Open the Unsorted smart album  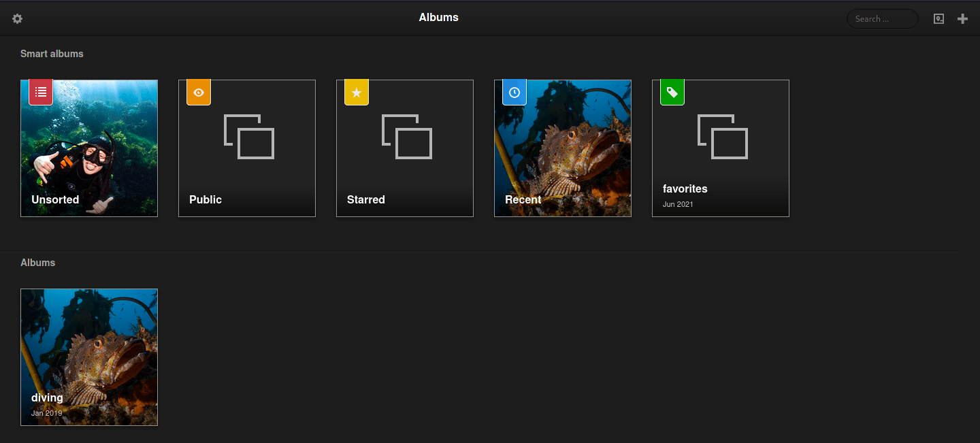coord(89,148)
